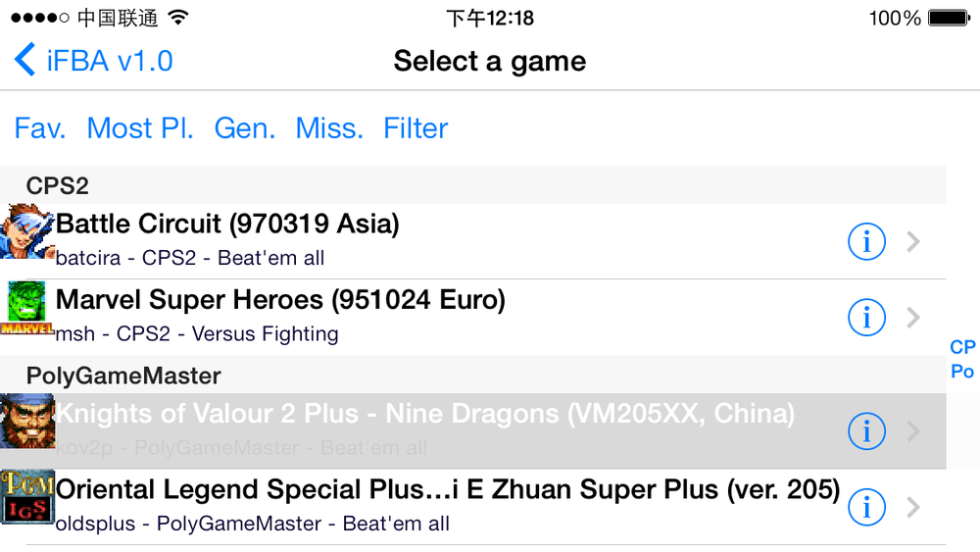The width and height of the screenshot is (980, 552).
Task: Open the Filter option
Action: [416, 128]
